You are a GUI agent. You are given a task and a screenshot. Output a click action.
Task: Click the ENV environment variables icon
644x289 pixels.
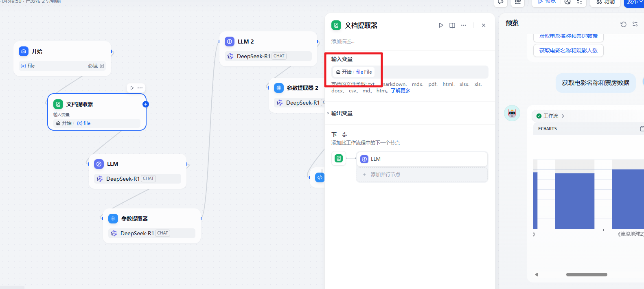coord(518,2)
